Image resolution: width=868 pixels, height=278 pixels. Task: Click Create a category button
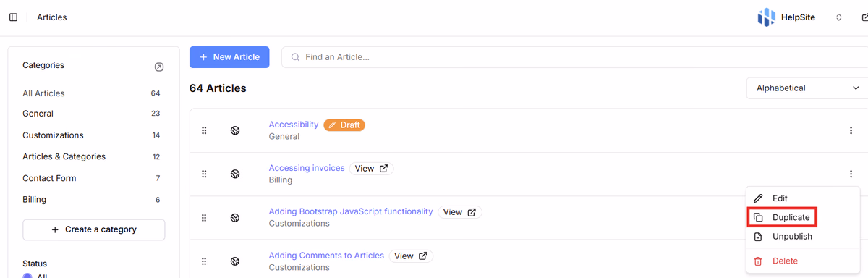coord(94,229)
